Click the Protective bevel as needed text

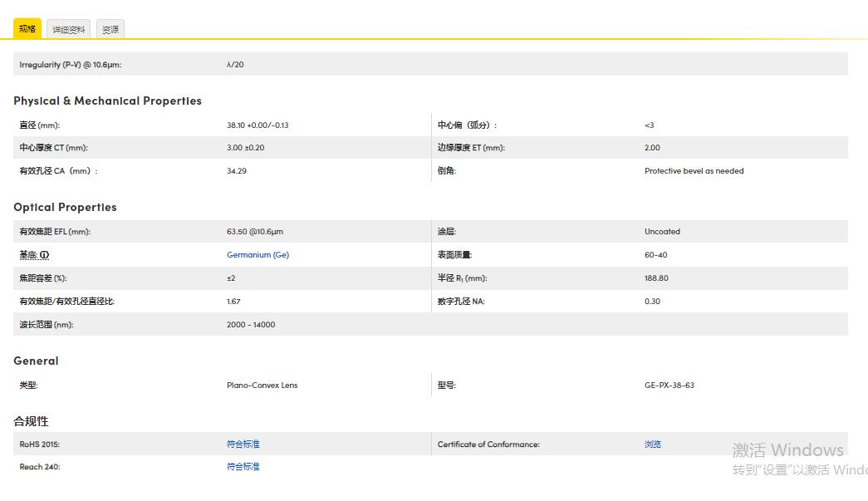coord(694,171)
